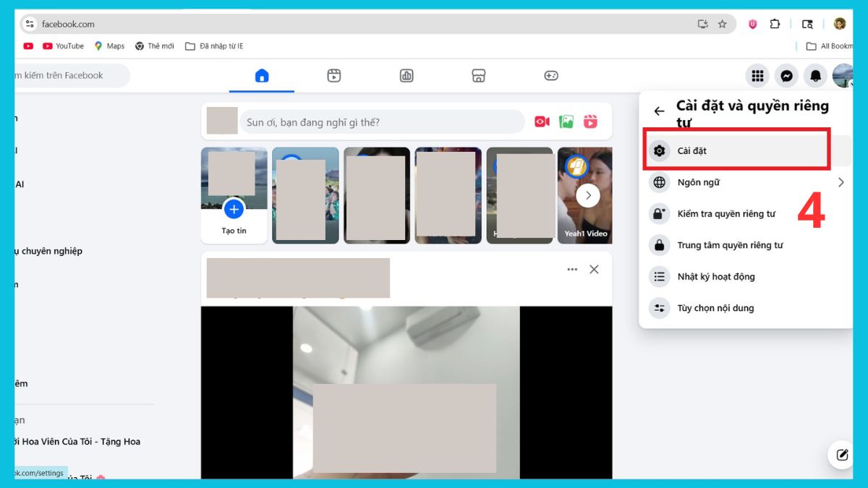Advance stories with the next arrow

tap(588, 195)
